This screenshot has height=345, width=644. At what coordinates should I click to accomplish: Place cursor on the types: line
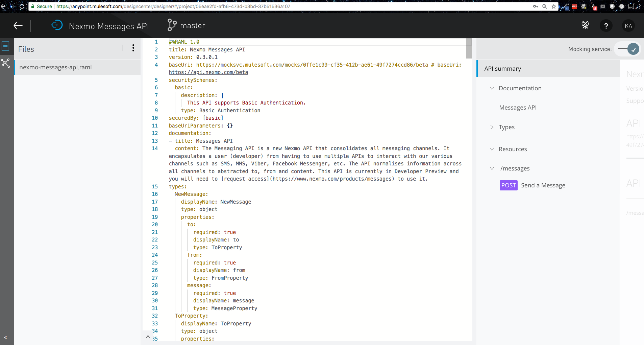pyautogui.click(x=178, y=187)
